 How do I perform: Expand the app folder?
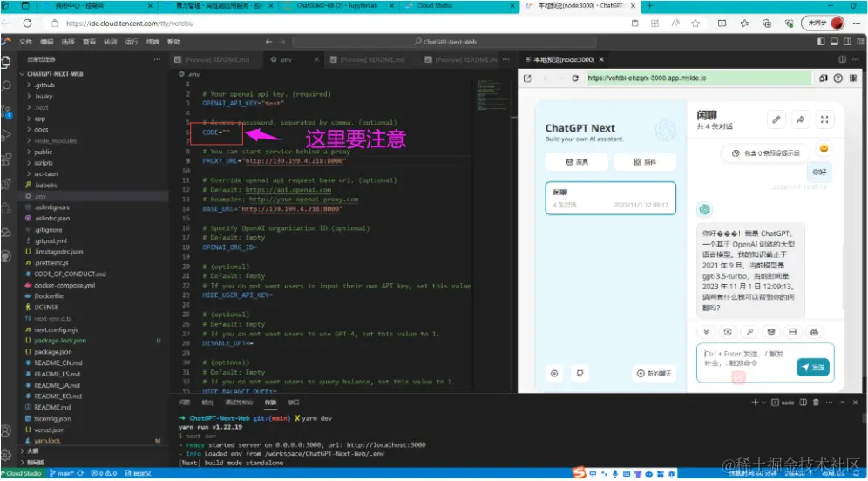click(x=40, y=119)
